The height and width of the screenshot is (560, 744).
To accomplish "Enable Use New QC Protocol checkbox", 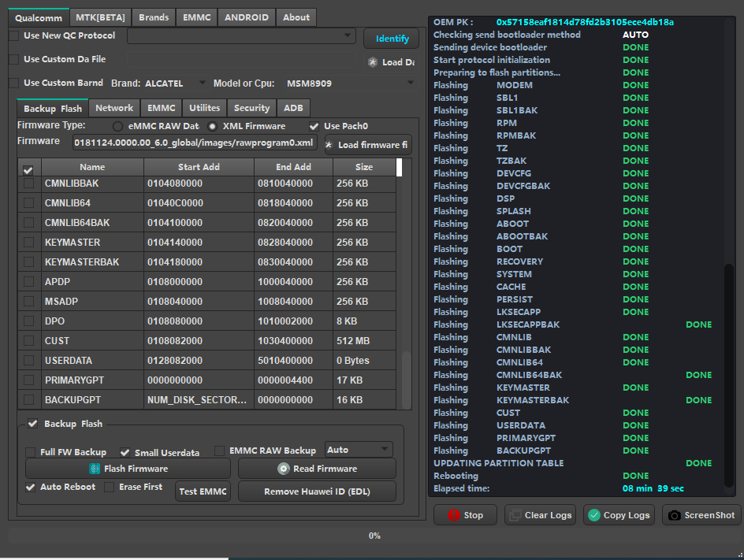I will coord(14,35).
